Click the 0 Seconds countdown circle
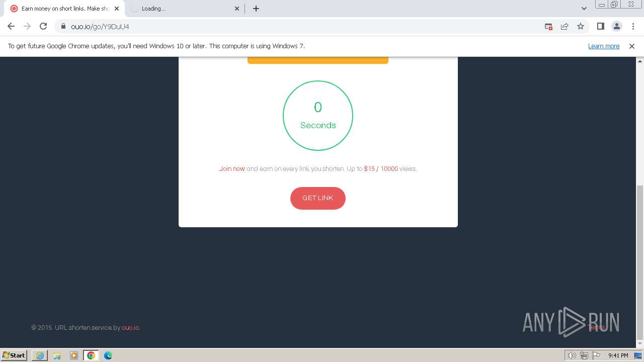 pos(318,116)
